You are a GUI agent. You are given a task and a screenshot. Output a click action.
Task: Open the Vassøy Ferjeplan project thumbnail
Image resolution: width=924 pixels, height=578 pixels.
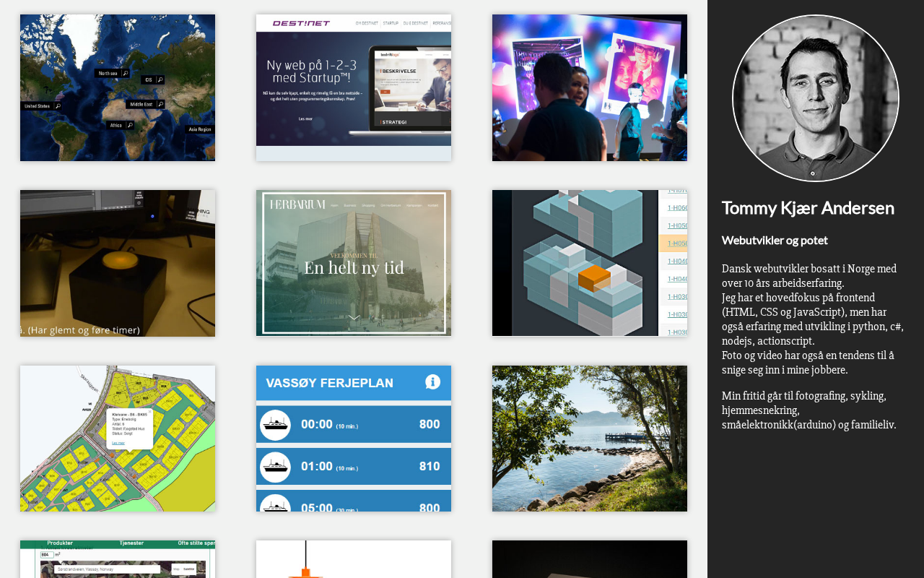tap(354, 439)
